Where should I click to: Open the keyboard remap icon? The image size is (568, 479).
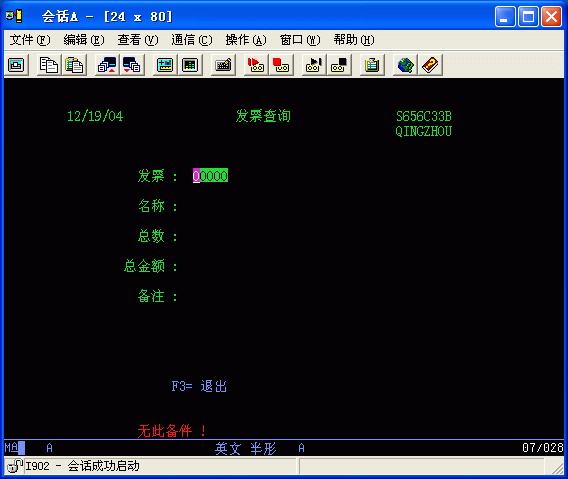[x=223, y=65]
